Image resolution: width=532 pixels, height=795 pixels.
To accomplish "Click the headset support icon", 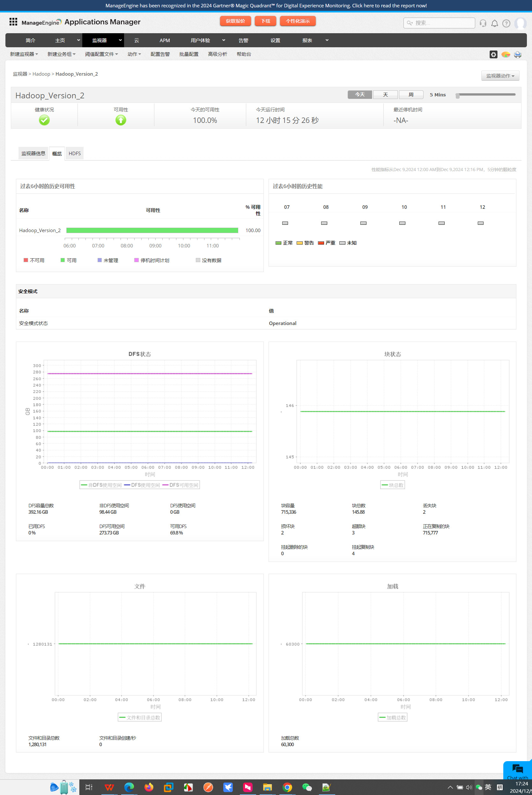I will 483,23.
